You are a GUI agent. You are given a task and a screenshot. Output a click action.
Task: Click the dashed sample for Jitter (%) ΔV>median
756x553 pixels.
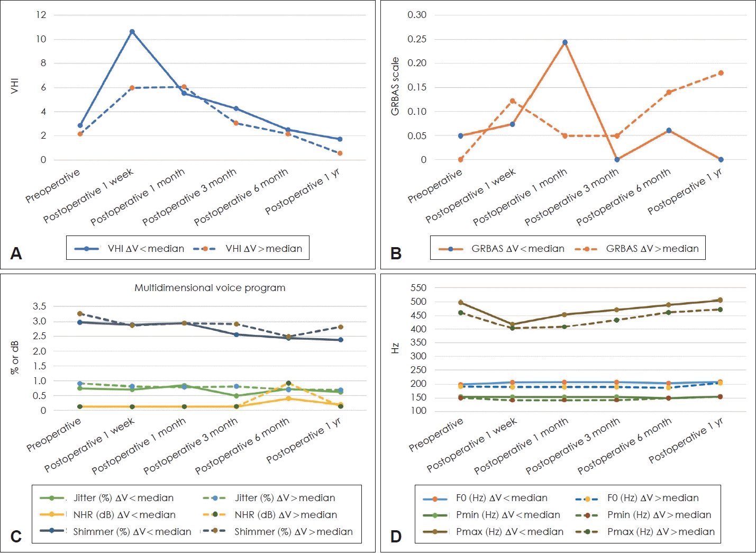coord(214,498)
